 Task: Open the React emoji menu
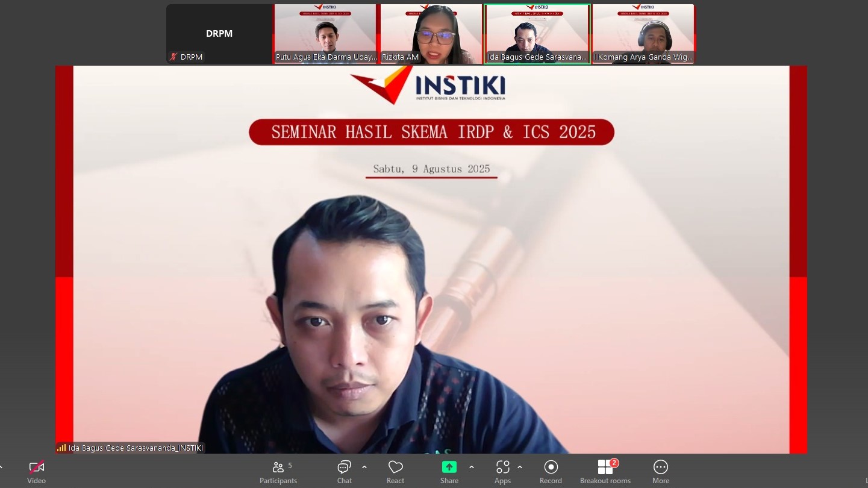[x=395, y=468]
